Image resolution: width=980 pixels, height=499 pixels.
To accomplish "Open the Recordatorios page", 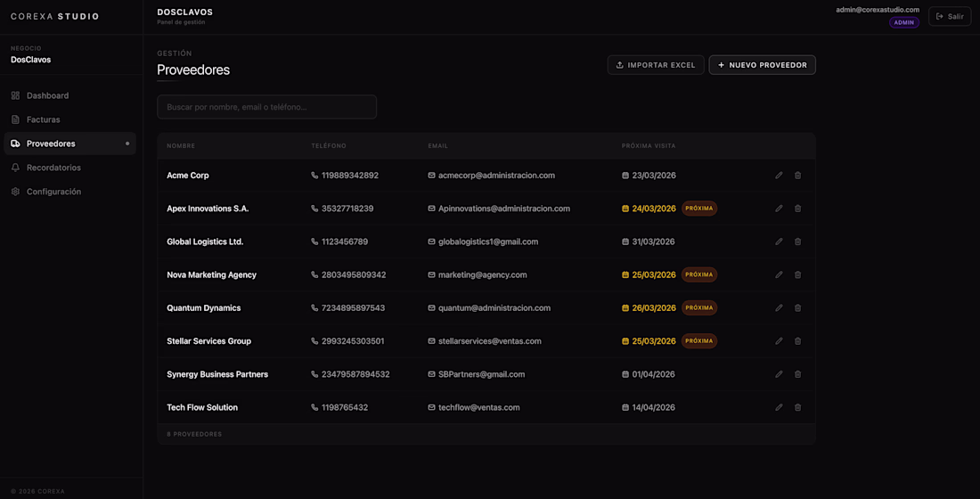I will [53, 168].
